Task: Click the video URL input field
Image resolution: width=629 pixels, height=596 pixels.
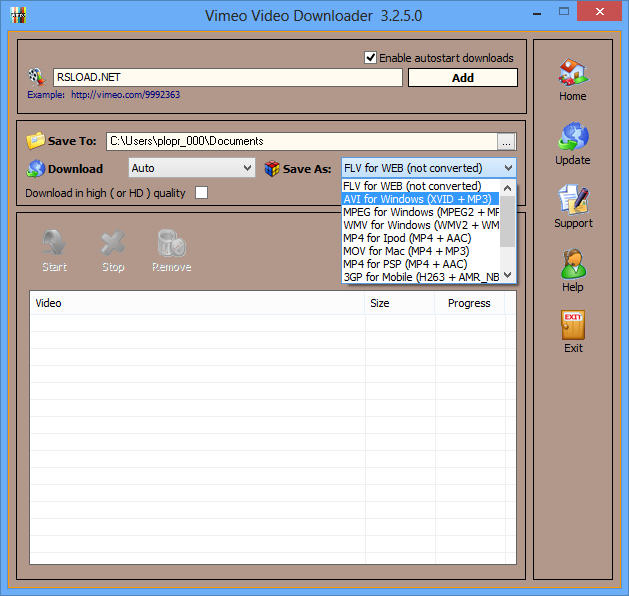Action: (227, 77)
